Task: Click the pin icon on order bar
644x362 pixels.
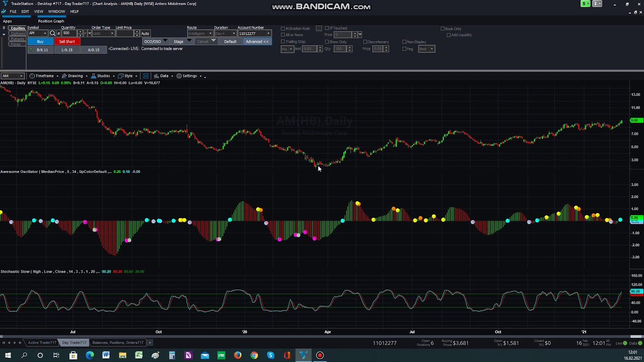Action: [x=4, y=28]
